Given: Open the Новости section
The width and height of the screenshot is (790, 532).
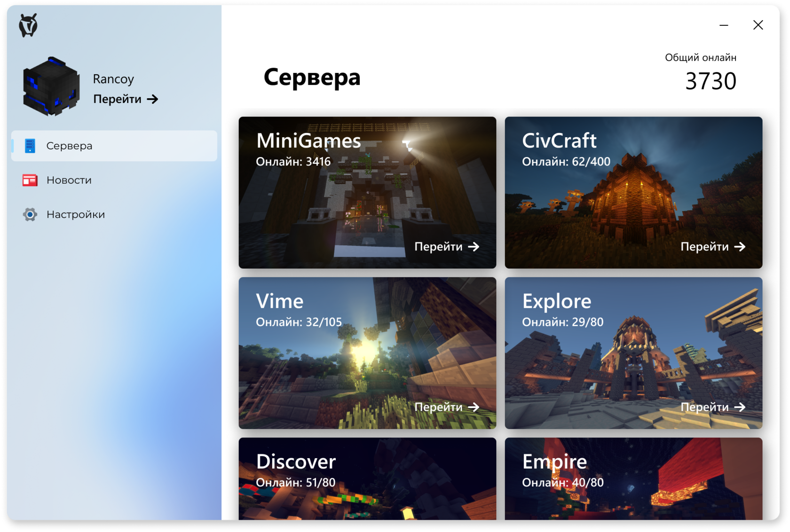Looking at the screenshot, I should (69, 180).
